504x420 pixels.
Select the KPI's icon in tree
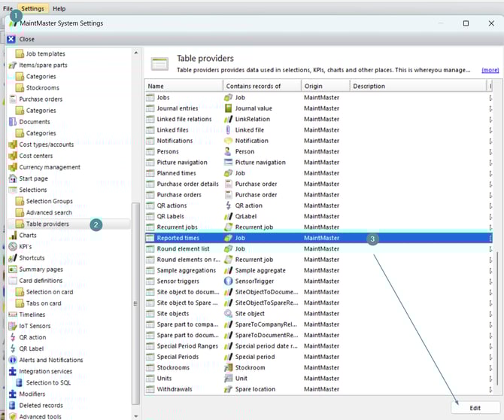coord(12,246)
